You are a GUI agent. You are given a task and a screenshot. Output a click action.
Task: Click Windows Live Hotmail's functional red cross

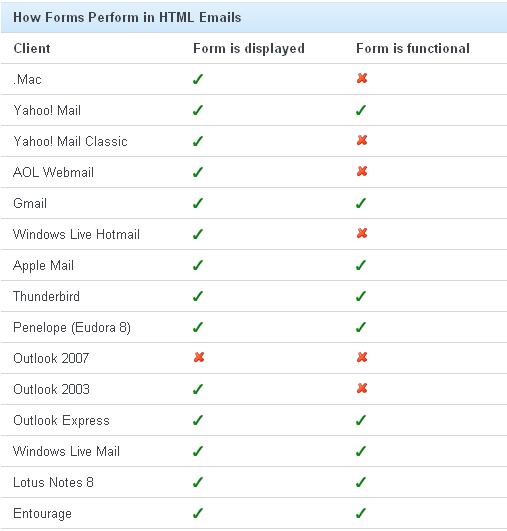pos(362,233)
